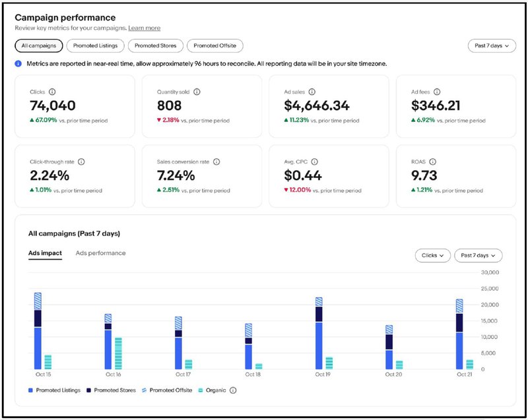Select the Promoted Stores filter pill
The width and height of the screenshot is (528, 420).
pyautogui.click(x=156, y=45)
